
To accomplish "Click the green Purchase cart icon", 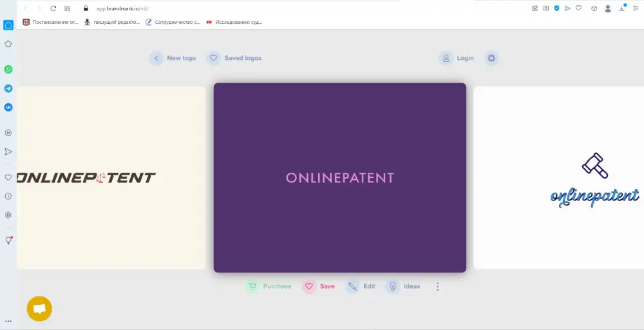I will pyautogui.click(x=251, y=286).
